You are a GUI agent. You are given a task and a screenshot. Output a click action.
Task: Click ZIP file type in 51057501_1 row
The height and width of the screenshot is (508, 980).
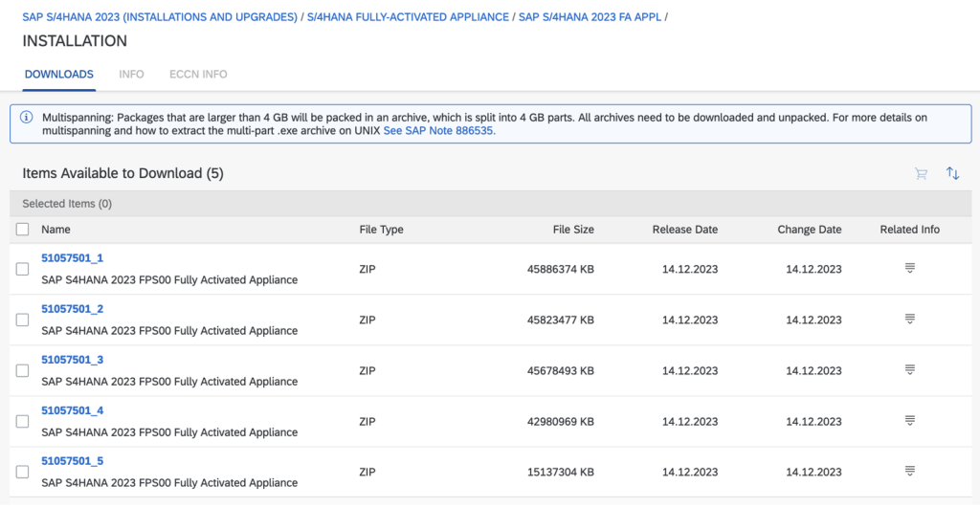coord(367,270)
